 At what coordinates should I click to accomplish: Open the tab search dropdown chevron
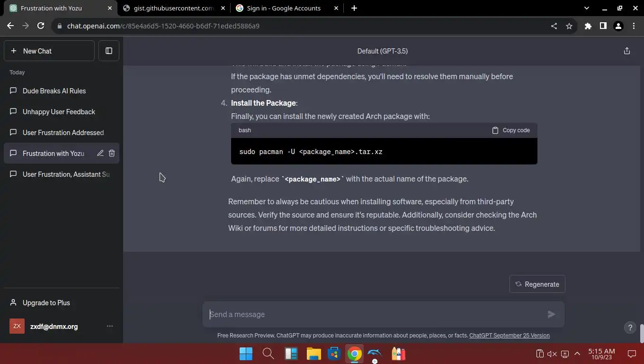pyautogui.click(x=587, y=8)
